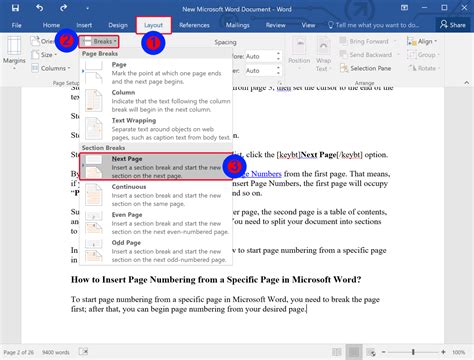Switch to the Insert tab
Viewport: 474px width, 360px height.
84,25
